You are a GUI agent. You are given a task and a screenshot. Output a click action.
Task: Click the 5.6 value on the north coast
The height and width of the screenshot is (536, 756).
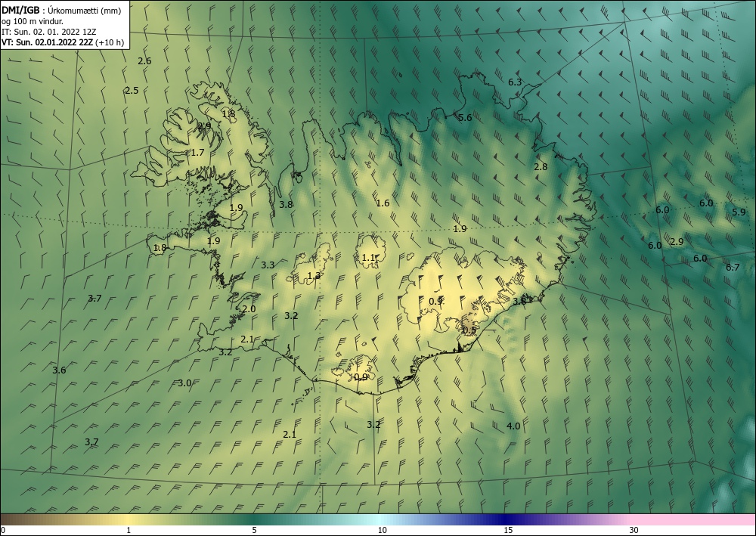[x=465, y=118]
